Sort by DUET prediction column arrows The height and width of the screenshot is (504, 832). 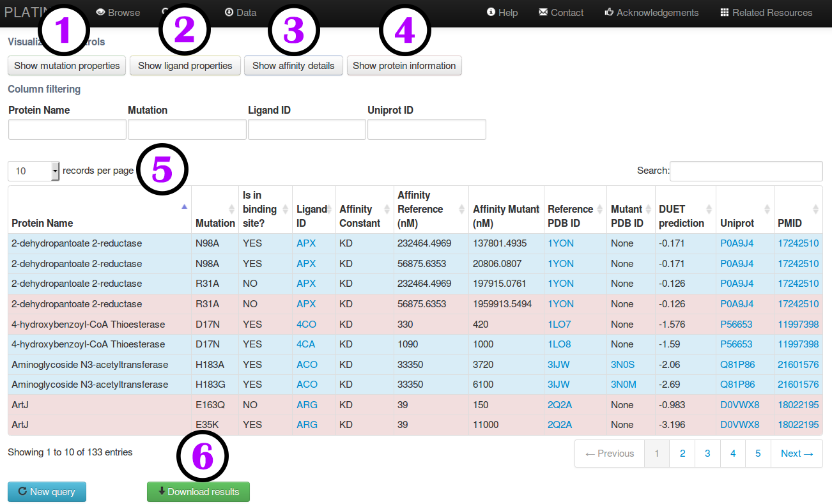point(709,210)
